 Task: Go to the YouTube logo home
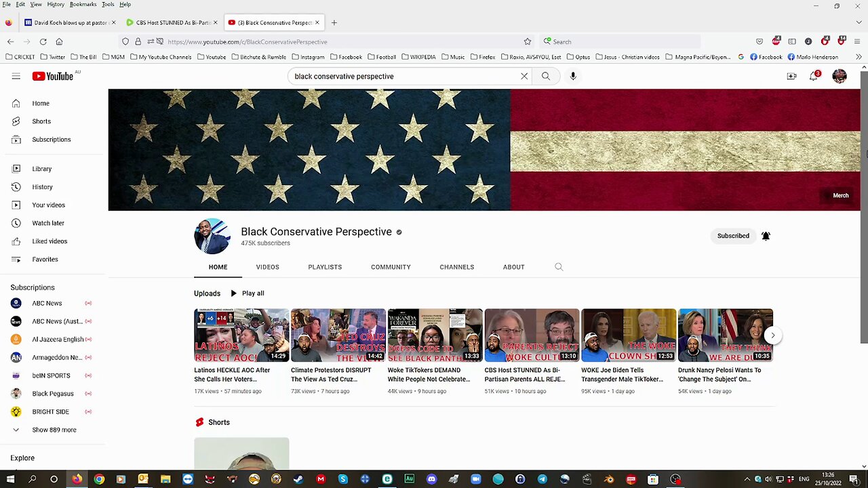[53, 76]
